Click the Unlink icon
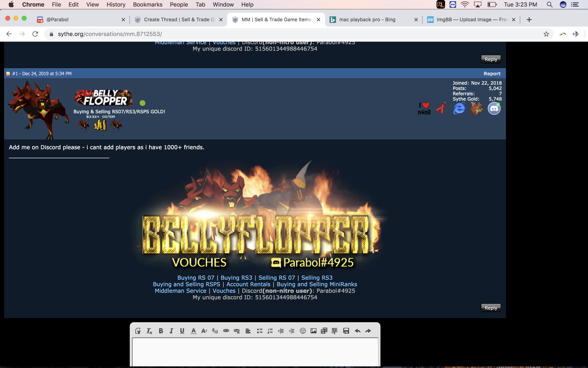The height and width of the screenshot is (368, 588). click(237, 331)
